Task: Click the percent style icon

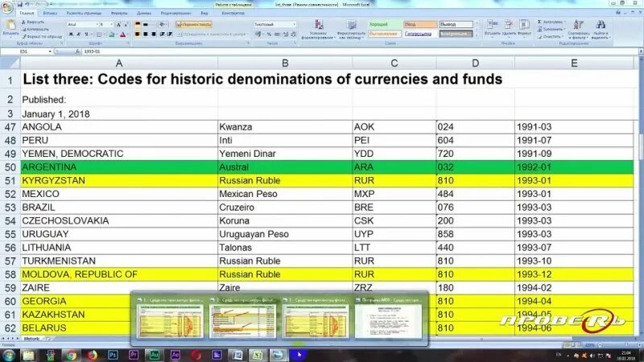Action: pyautogui.click(x=269, y=35)
